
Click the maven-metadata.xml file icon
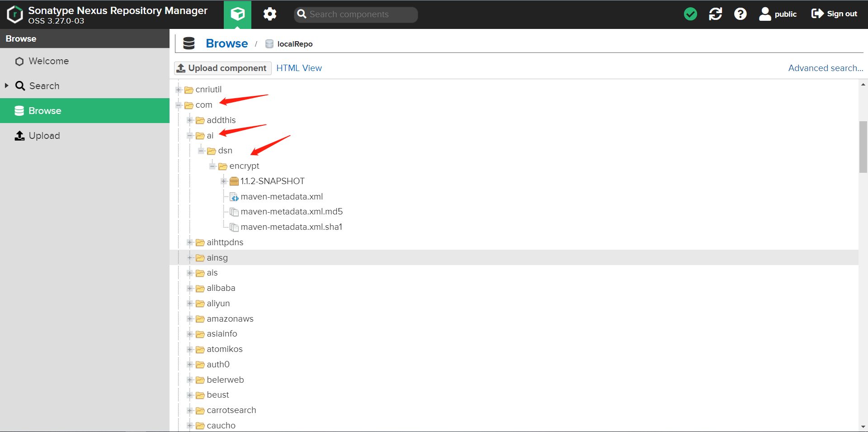tap(234, 197)
